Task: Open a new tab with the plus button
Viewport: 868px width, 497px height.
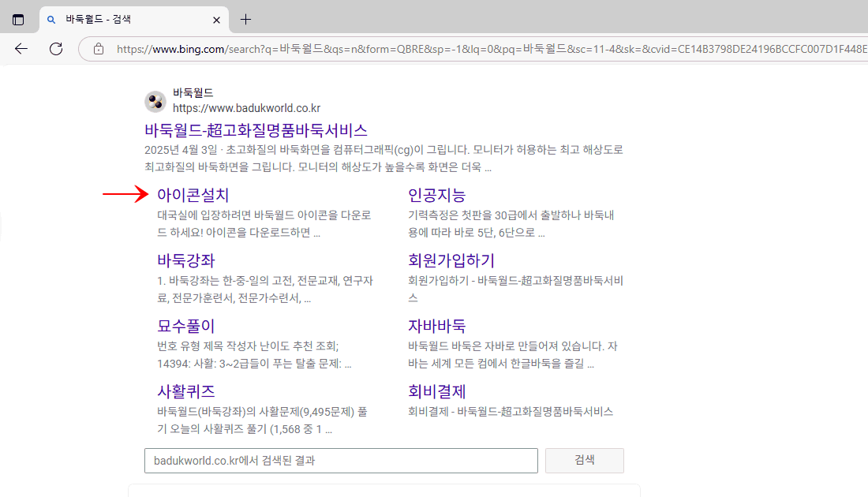Action: [245, 20]
